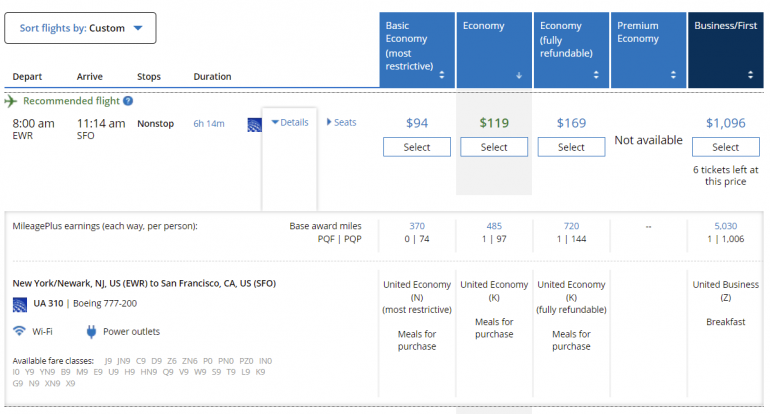Viewport: 770px width, 414px height.
Task: Click the United logo next to UA 310
Action: coord(19,304)
